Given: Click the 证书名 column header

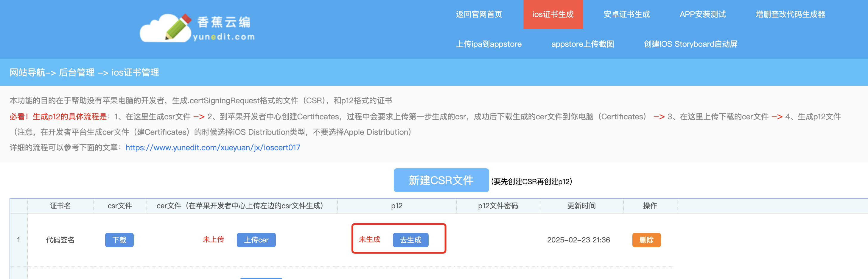Looking at the screenshot, I should click(x=60, y=206).
